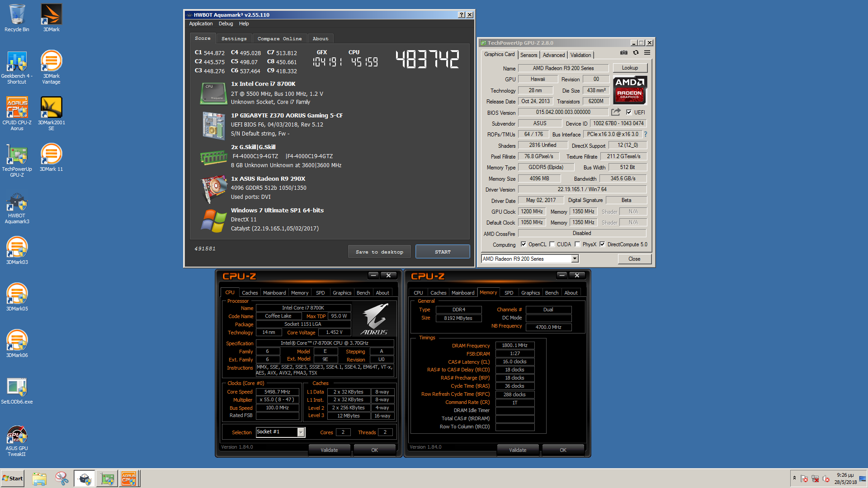
Task: Open the 3DMark 11 desktop icon
Action: click(51, 158)
